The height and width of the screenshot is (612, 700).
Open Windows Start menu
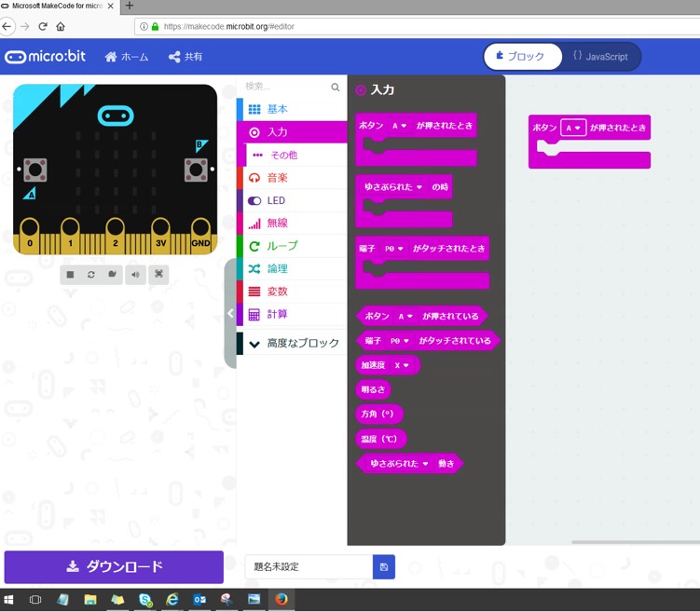(x=8, y=600)
